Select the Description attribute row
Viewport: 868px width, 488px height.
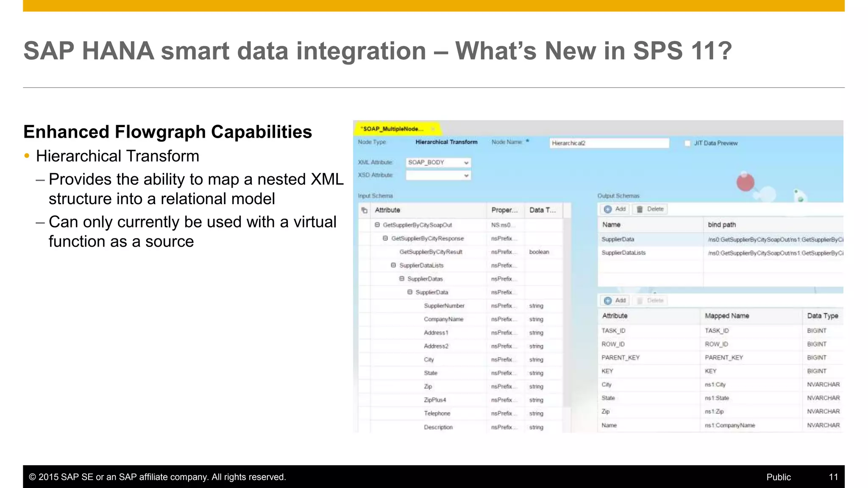pos(460,427)
